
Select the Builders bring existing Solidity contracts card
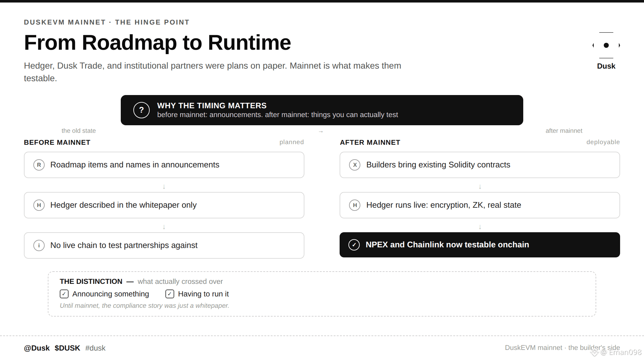(x=480, y=165)
